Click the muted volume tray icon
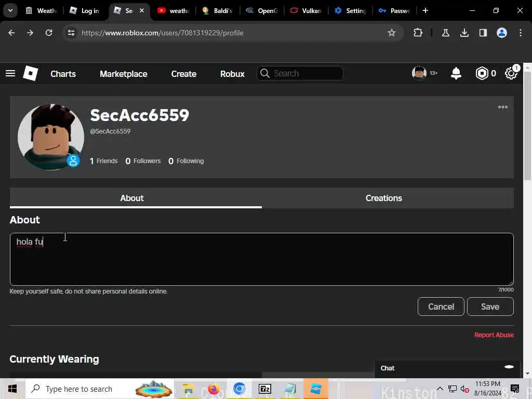This screenshot has width=532, height=399. (x=465, y=389)
